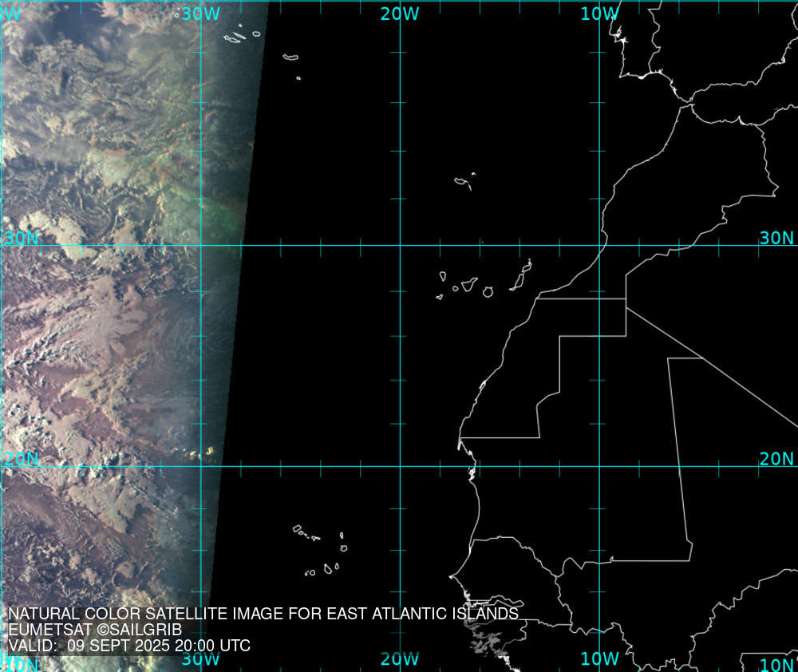
Task: Click the 20N latitude label on the left edge
Action: (22, 459)
